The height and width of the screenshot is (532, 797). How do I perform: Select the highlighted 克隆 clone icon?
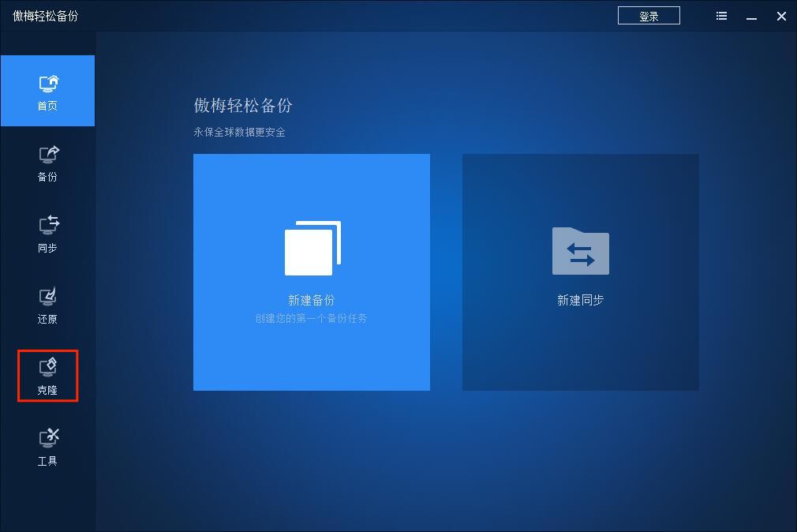click(x=47, y=368)
